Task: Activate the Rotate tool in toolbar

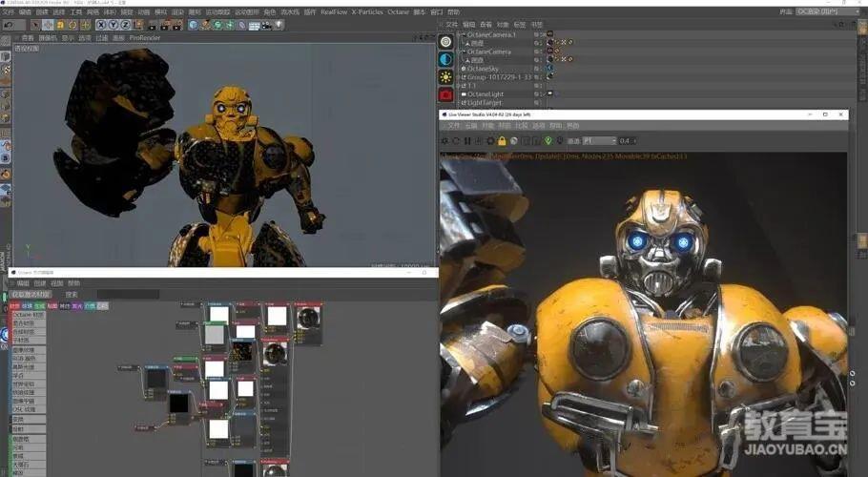Action: pos(73,25)
